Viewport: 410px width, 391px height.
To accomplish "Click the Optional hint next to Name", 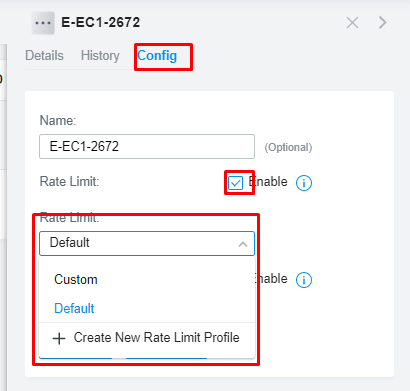I will pos(288,147).
